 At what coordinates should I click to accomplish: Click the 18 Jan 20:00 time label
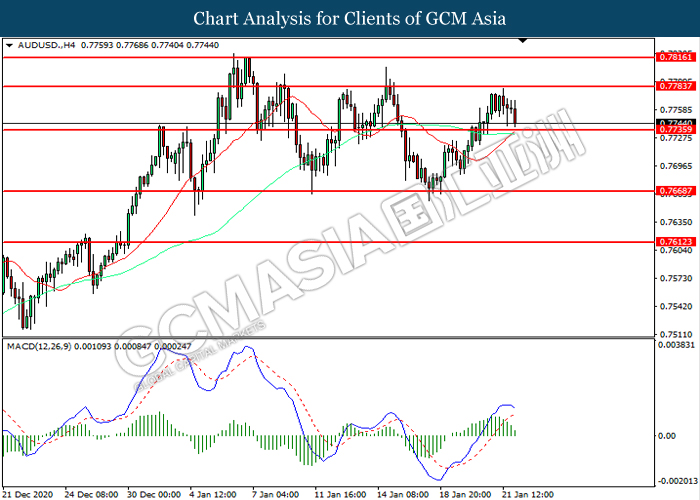click(x=465, y=495)
